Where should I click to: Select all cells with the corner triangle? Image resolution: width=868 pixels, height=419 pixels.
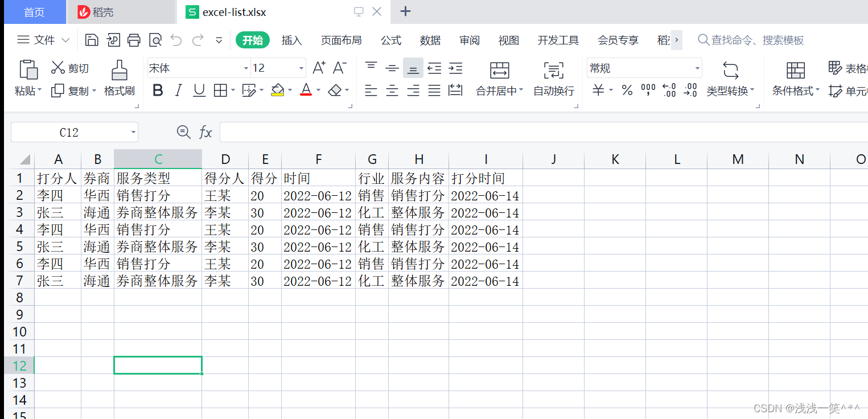pos(25,159)
